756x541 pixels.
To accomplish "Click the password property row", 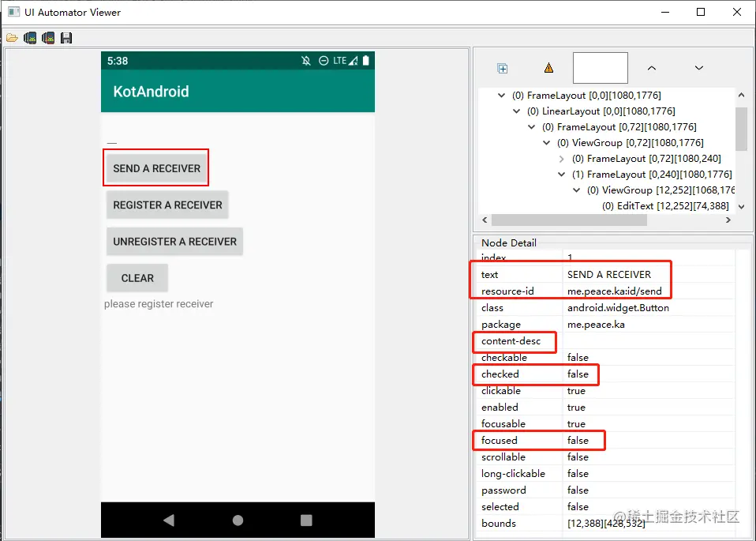I will click(606, 490).
